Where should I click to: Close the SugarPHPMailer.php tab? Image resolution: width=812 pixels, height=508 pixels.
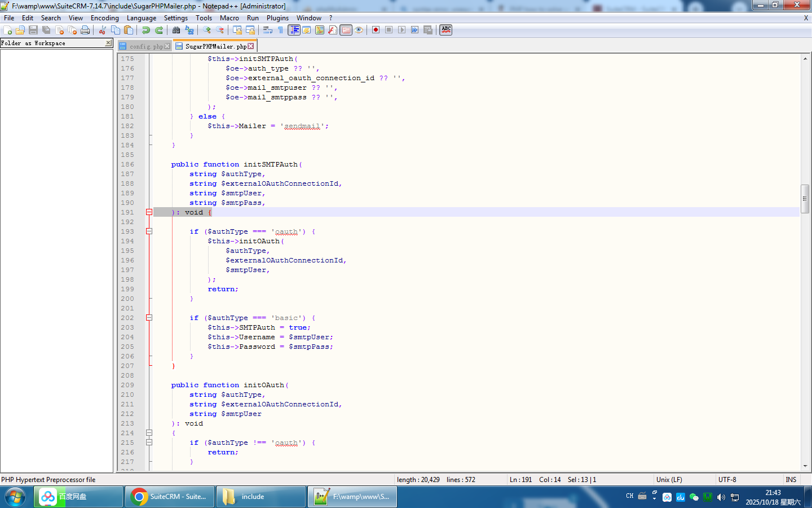pyautogui.click(x=251, y=46)
